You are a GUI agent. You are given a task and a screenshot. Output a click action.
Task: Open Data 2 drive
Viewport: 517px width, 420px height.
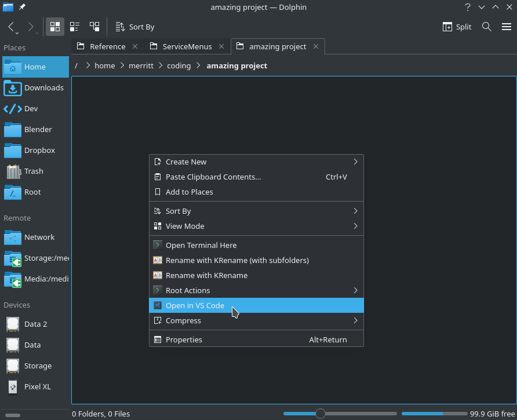point(35,324)
